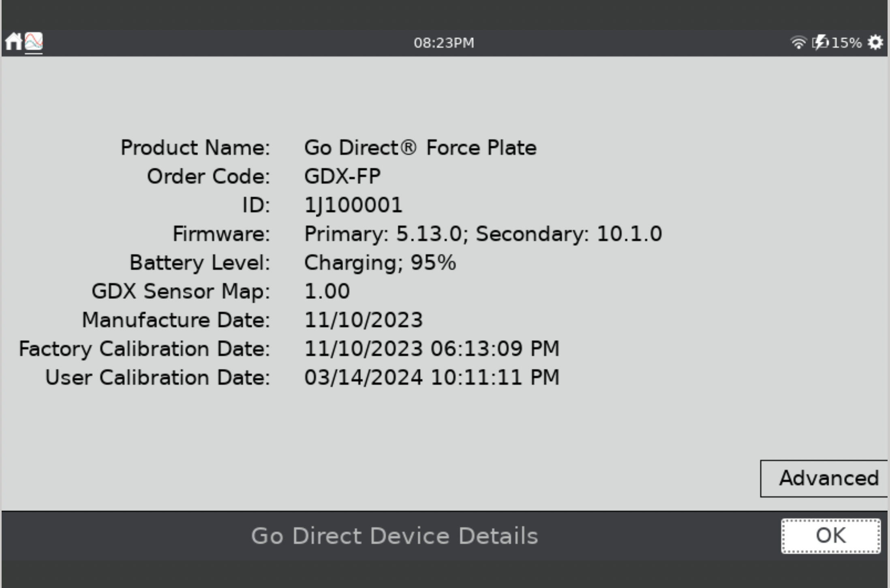Select the 15% battery percentage

tap(847, 43)
